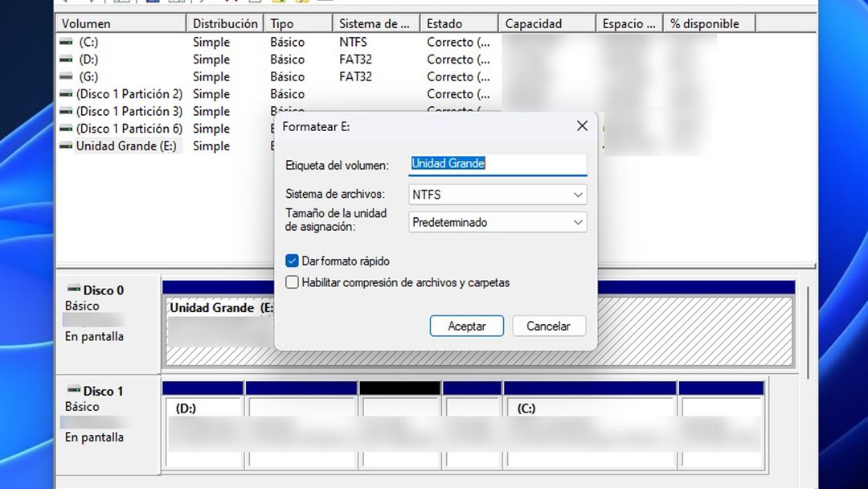This screenshot has width=868, height=489.
Task: Enable Habilitar compresión de archivos y carpetas
Action: click(293, 282)
